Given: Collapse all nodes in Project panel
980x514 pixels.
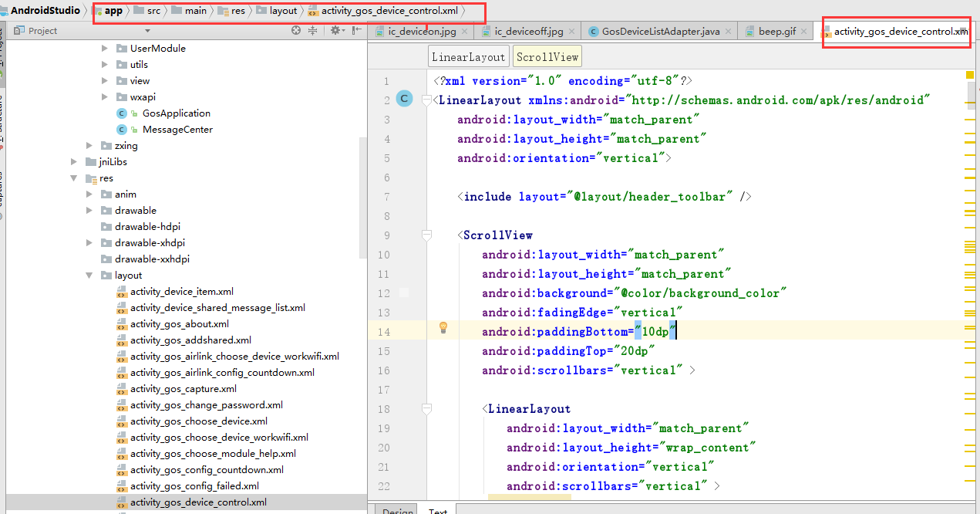Looking at the screenshot, I should click(313, 31).
